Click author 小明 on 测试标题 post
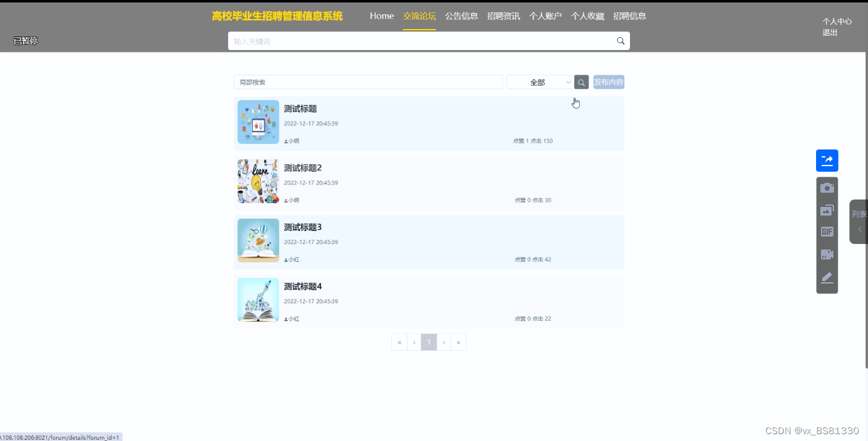Viewport: 868px width, 441px height. click(292, 141)
